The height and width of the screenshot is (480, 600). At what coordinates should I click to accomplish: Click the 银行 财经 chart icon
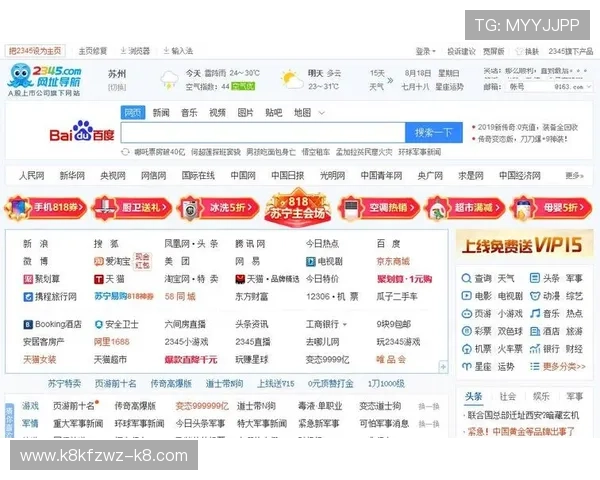point(535,349)
